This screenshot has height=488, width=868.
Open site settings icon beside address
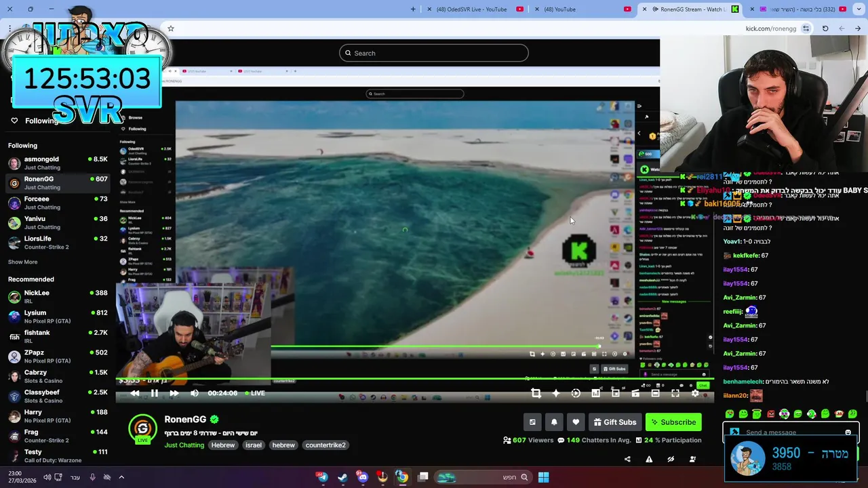point(806,28)
